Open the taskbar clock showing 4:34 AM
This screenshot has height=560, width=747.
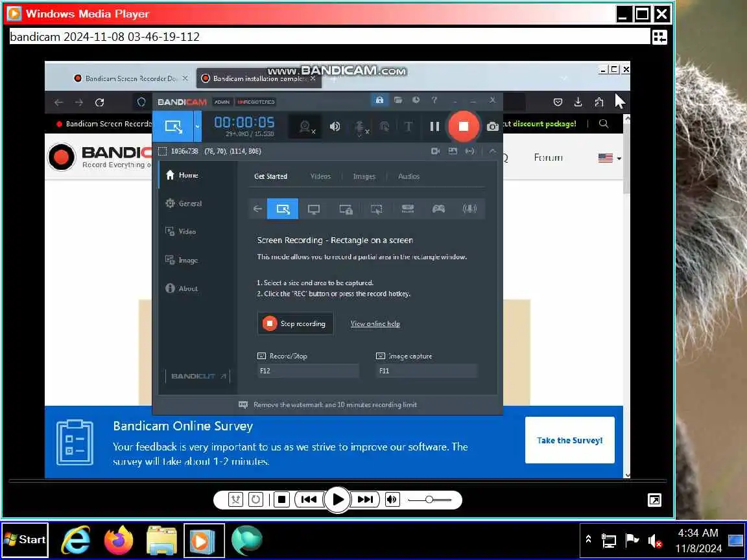click(x=698, y=541)
